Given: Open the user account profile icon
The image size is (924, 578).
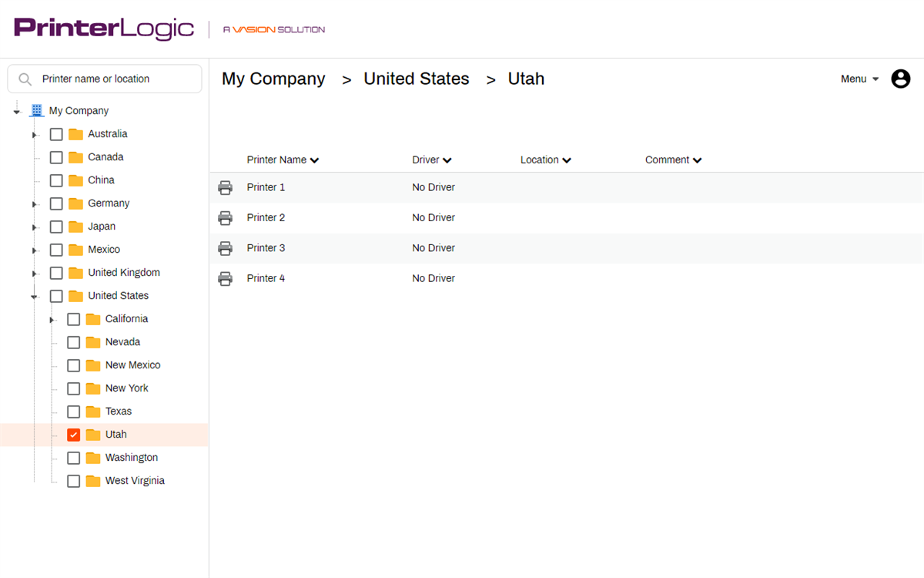Looking at the screenshot, I should [900, 79].
